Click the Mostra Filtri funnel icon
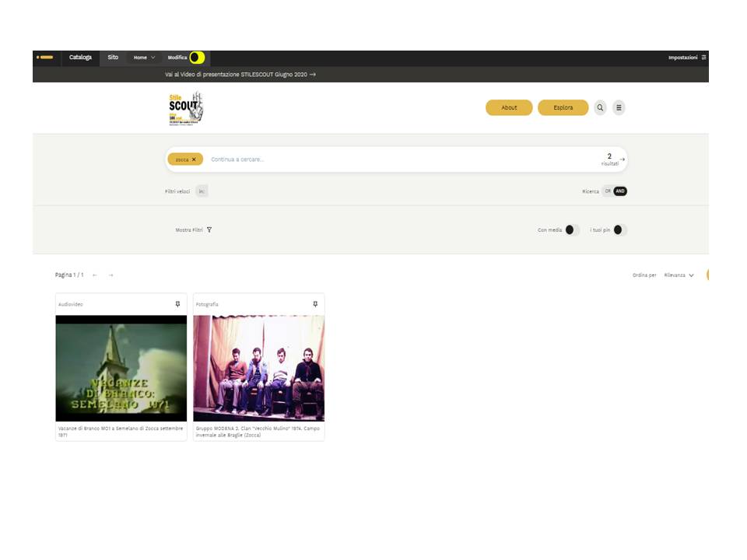 (x=209, y=230)
